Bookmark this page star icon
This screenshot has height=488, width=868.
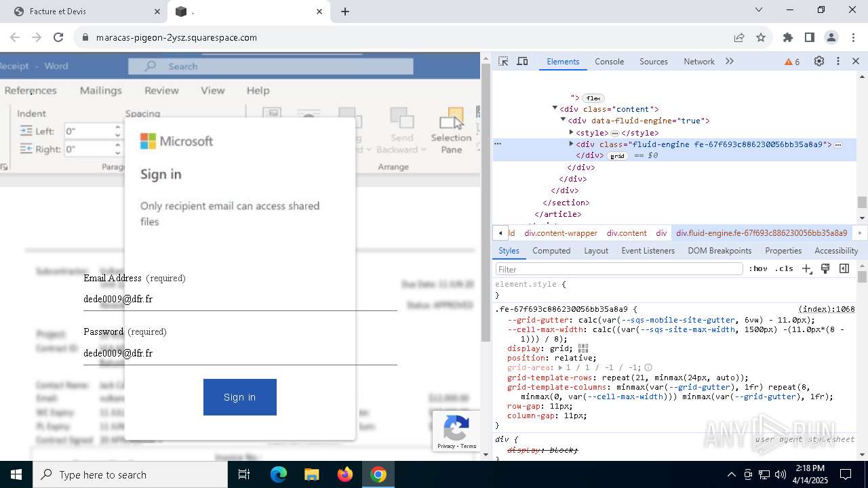click(761, 37)
